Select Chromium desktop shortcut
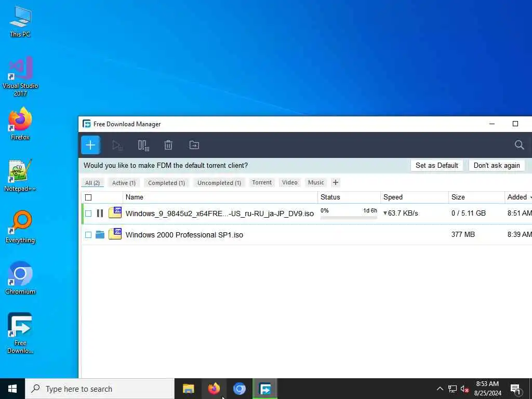Viewport: 532px width, 399px height. (x=20, y=278)
